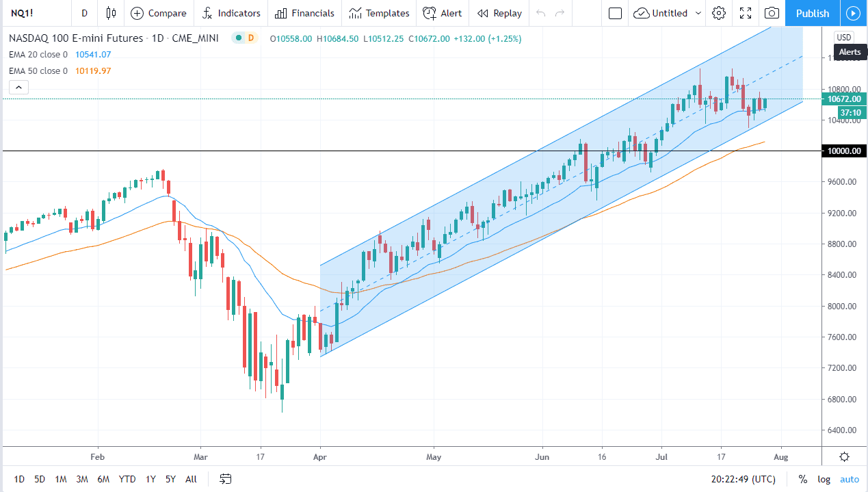Open the Indicators panel
The height and width of the screenshot is (492, 868).
pos(231,13)
